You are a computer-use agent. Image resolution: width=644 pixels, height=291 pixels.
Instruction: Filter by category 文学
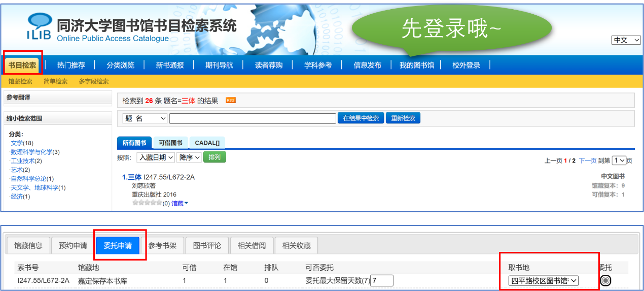pos(17,143)
